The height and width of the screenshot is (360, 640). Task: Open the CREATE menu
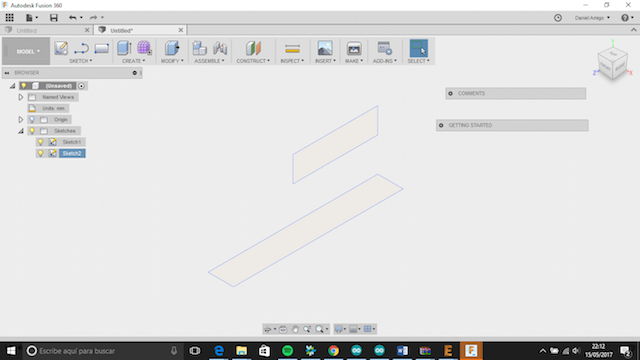[133, 61]
